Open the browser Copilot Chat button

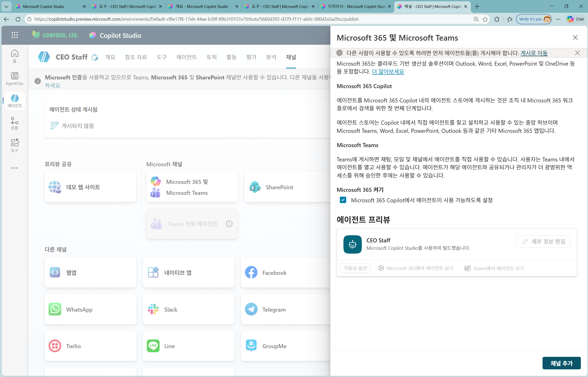click(575, 19)
